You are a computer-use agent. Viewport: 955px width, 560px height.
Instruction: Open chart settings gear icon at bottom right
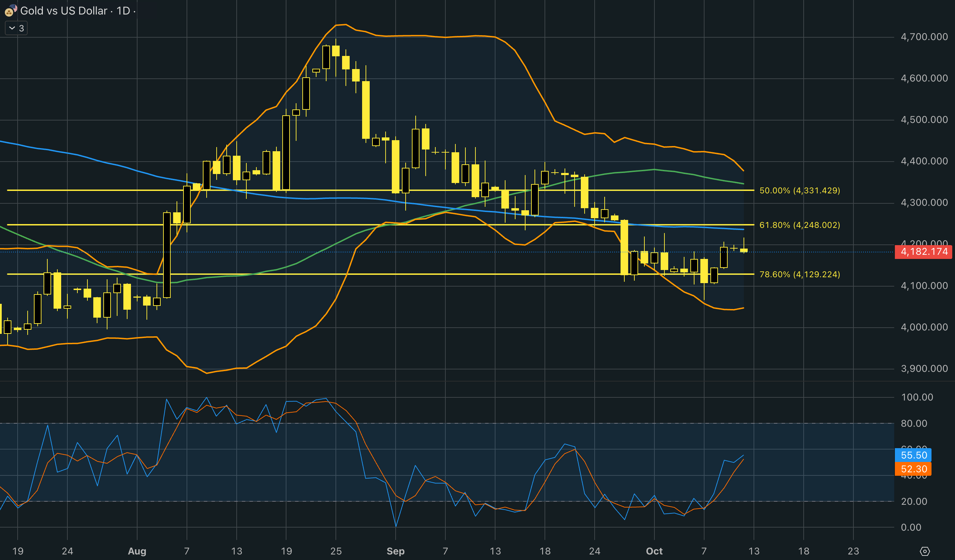pos(925,551)
